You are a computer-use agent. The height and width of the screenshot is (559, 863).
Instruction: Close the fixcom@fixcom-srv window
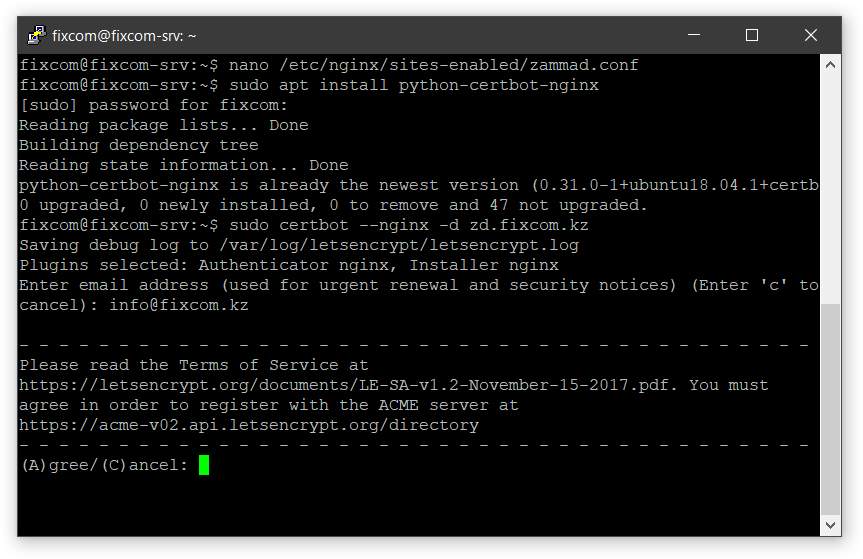[x=811, y=35]
